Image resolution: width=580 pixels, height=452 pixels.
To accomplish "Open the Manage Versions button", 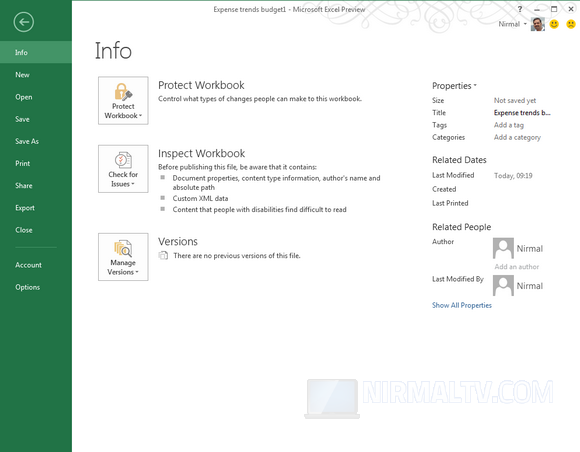I will click(x=123, y=257).
